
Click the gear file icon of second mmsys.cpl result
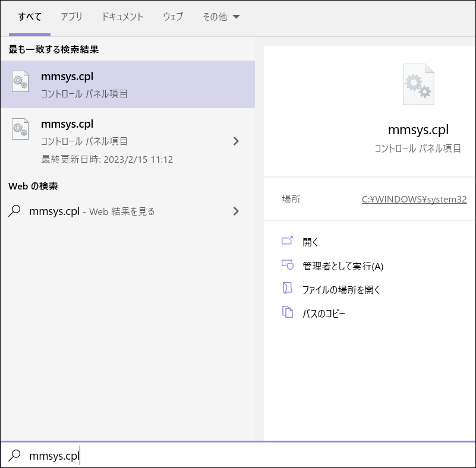21,129
